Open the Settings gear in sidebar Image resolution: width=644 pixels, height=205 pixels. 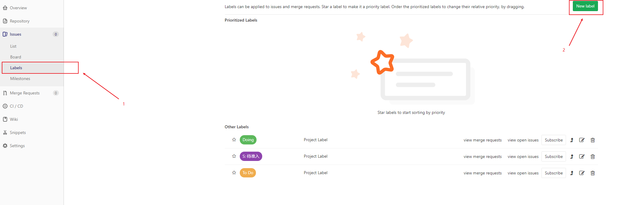[x=14, y=146]
